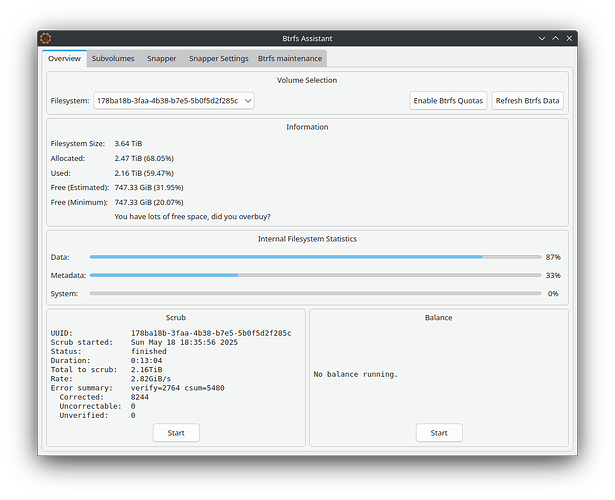
Task: Click the Allocated value 2.47 TiB (68.05%)
Action: point(144,158)
